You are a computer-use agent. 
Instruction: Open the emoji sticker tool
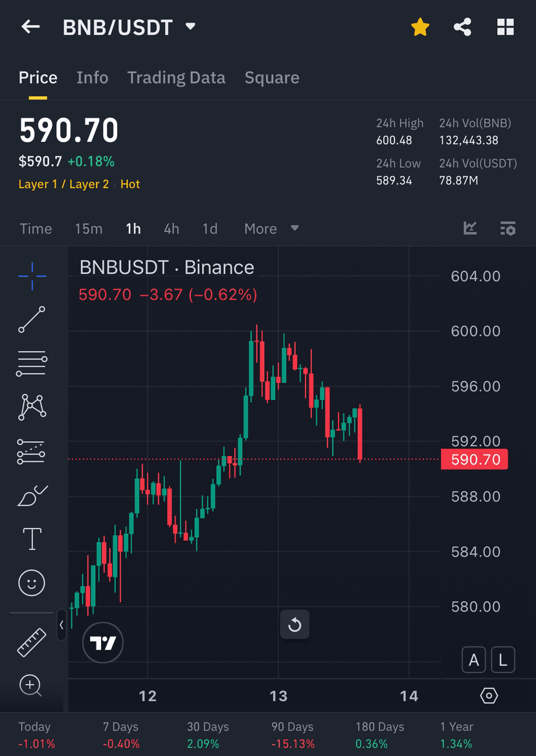coord(32,582)
